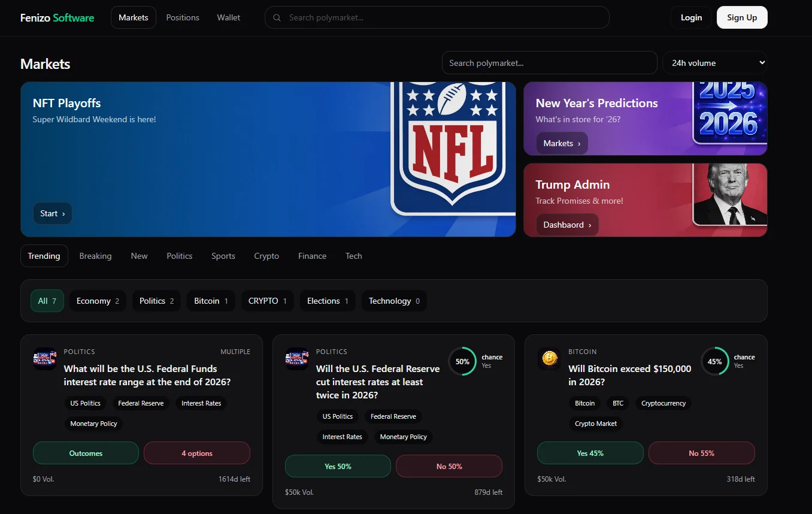Click the Fenizo Software logo
Image resolution: width=812 pixels, height=514 pixels.
coord(57,17)
